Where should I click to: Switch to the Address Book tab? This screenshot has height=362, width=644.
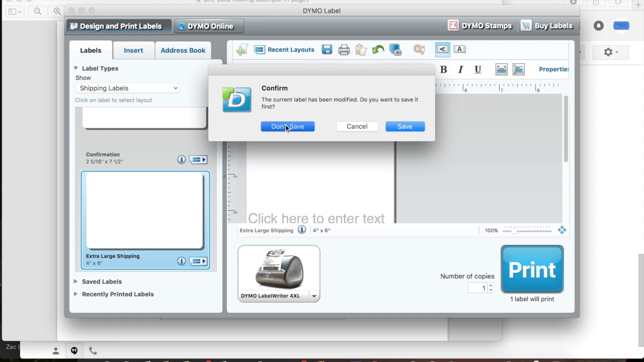point(183,50)
